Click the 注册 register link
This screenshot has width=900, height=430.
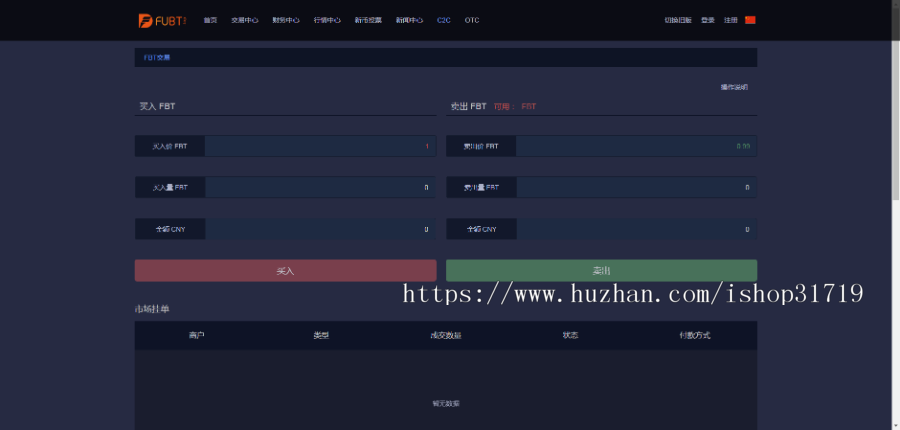point(731,20)
